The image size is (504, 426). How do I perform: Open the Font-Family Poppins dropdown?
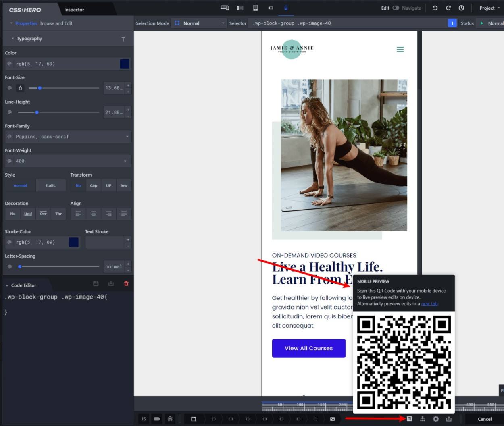tap(68, 137)
